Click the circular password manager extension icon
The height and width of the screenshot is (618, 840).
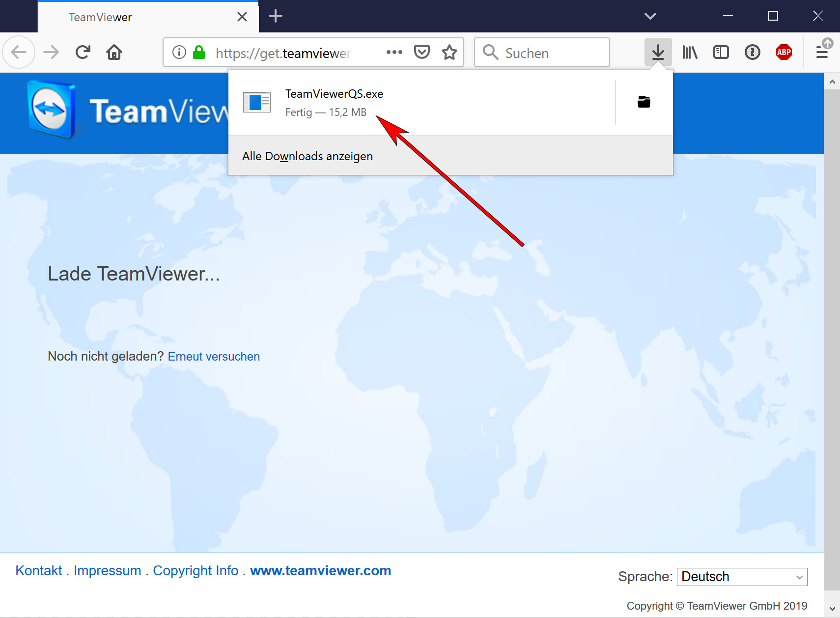(753, 52)
